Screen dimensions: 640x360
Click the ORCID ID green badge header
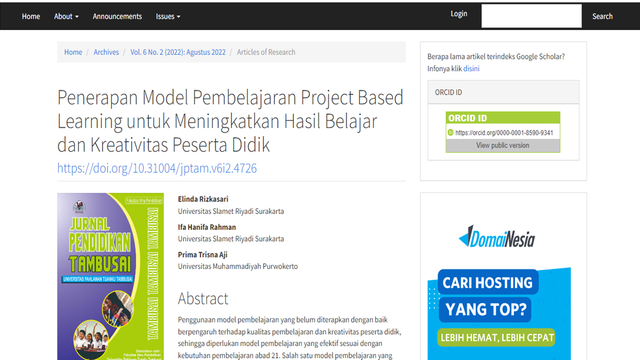click(x=503, y=118)
